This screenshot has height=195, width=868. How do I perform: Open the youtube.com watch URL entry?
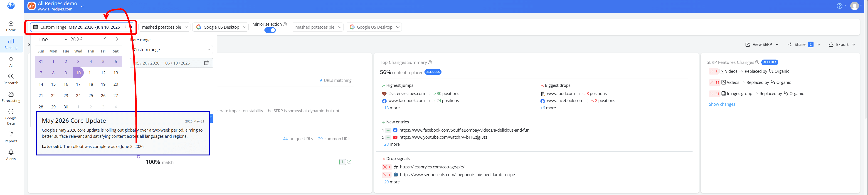[443, 137]
